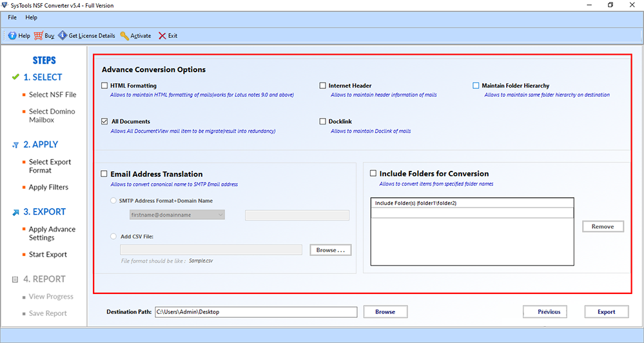Click the 1. SELECT heading

[43, 77]
